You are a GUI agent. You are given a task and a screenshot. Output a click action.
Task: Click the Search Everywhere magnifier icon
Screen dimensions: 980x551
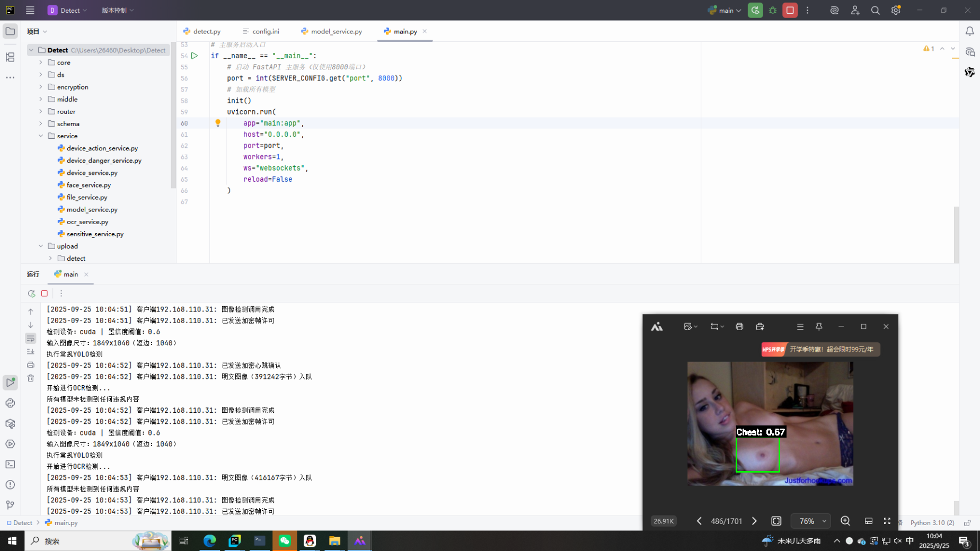(875, 10)
